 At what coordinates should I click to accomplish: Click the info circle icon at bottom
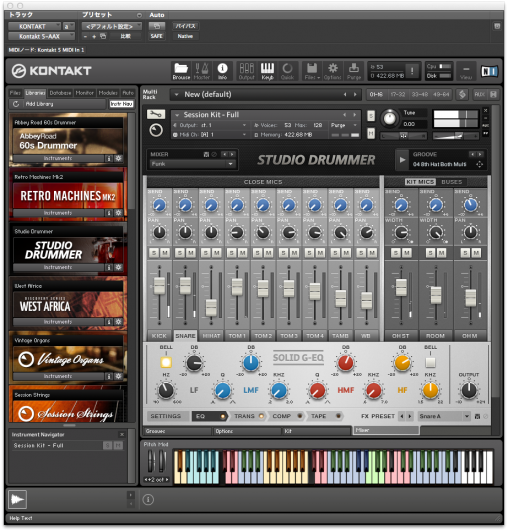click(x=148, y=500)
